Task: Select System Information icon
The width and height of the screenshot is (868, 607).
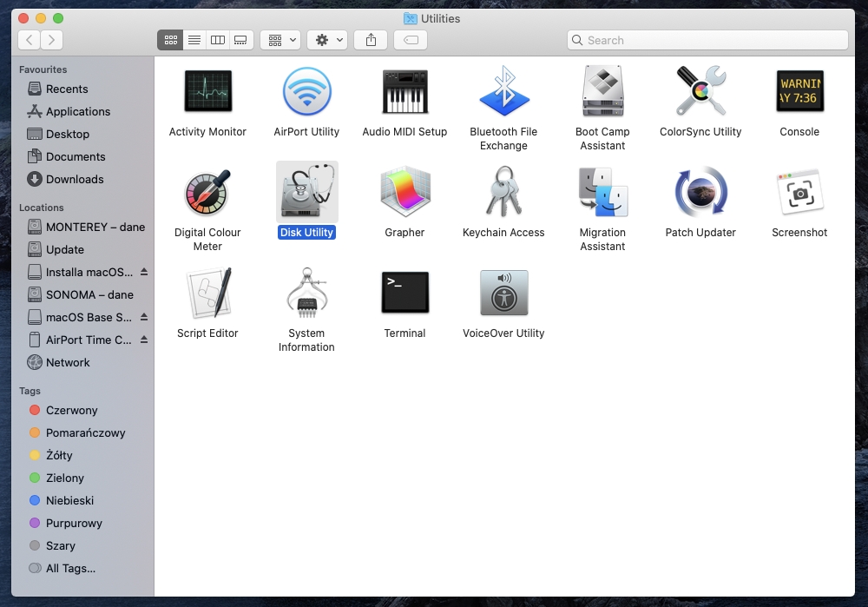Action: point(306,293)
